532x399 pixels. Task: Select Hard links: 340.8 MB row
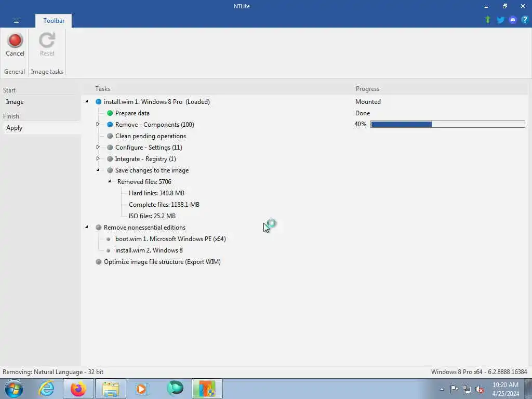point(156,193)
